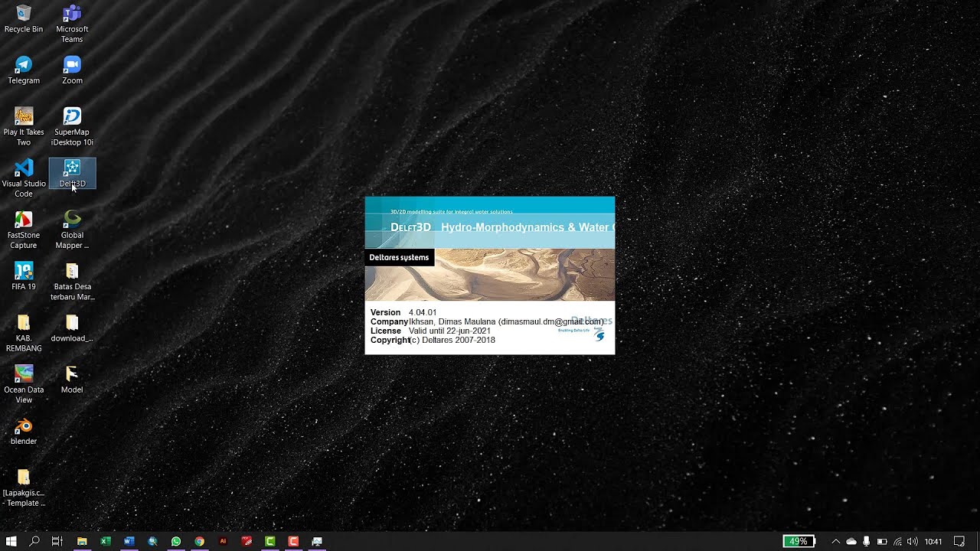Open the Action Center notifications

pyautogui.click(x=959, y=541)
